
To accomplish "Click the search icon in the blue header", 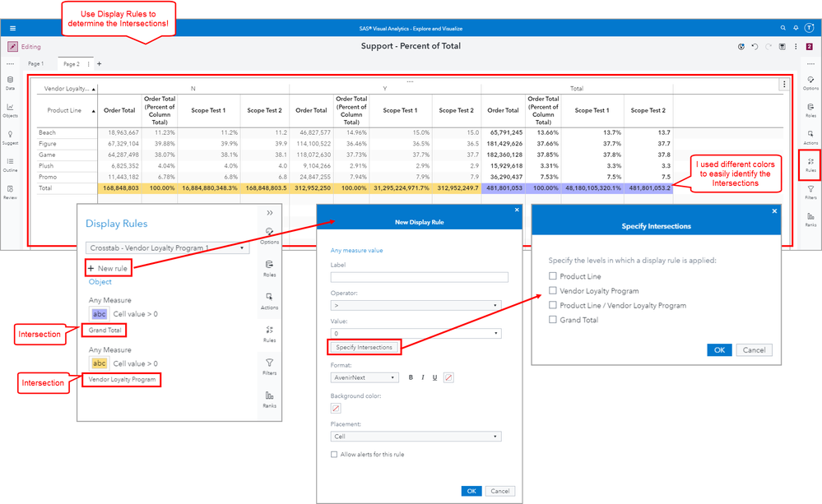I will point(783,28).
